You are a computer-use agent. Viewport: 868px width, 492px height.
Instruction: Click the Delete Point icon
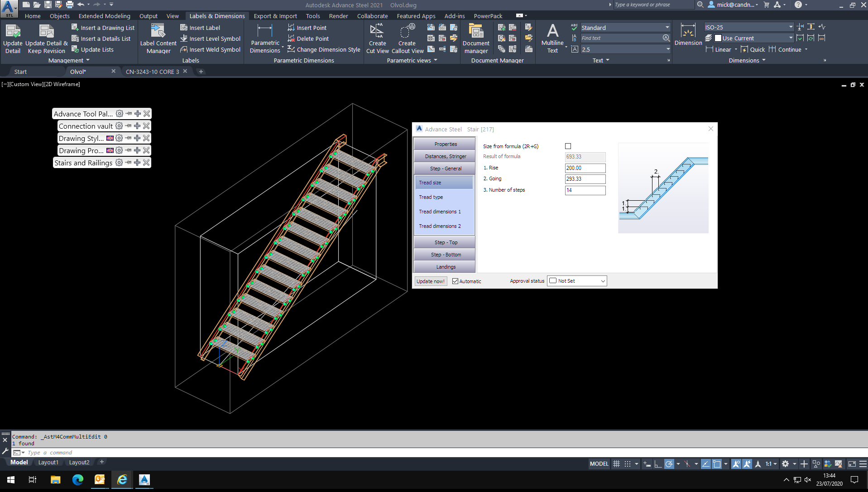pyautogui.click(x=291, y=39)
